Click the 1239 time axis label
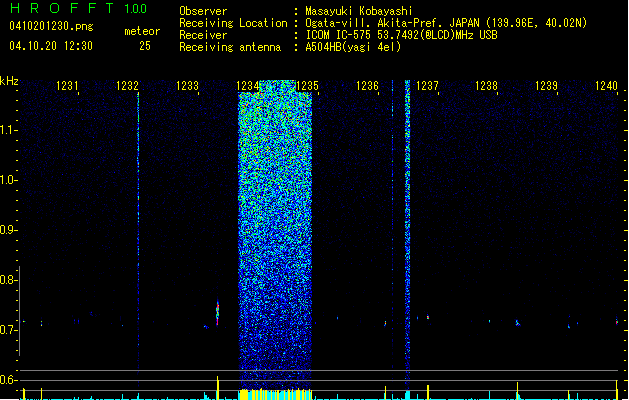The image size is (629, 400). (546, 86)
